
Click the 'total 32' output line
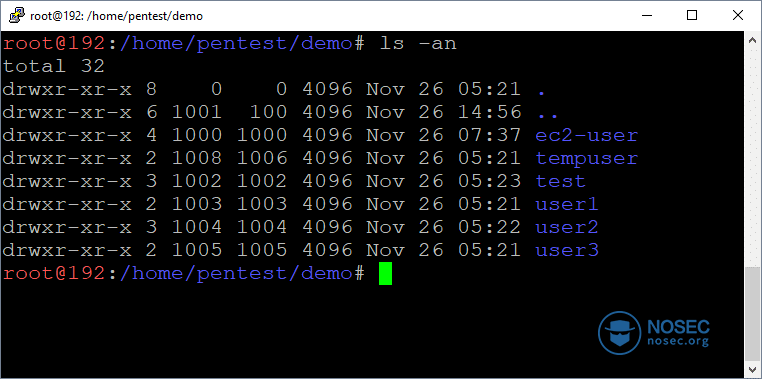click(x=54, y=66)
